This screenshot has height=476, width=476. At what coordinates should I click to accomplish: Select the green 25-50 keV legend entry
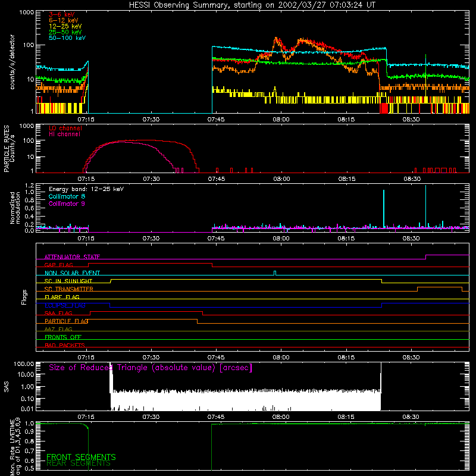click(65, 32)
